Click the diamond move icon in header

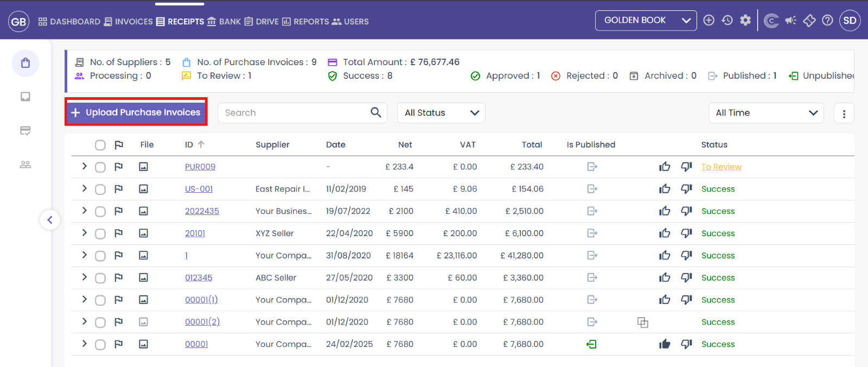point(809,21)
